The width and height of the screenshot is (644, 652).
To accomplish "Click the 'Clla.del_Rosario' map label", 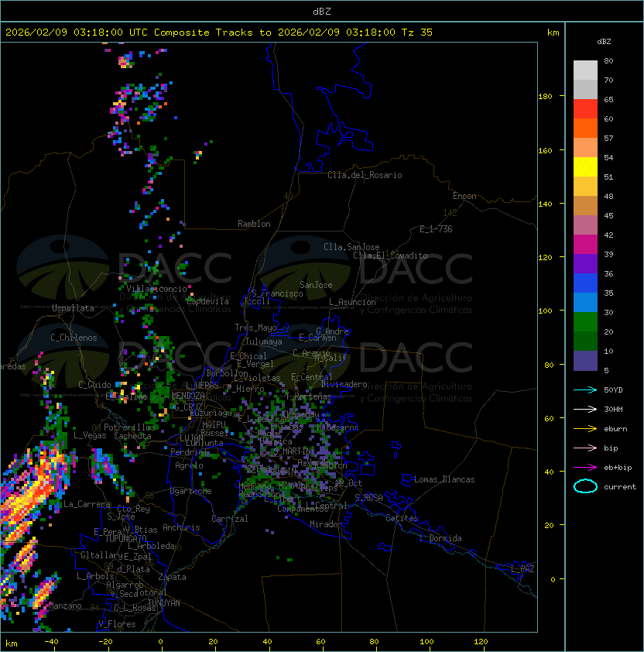I will tap(365, 176).
